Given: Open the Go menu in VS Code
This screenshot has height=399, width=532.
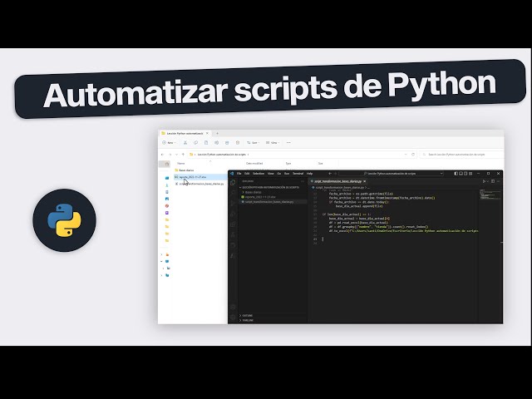Looking at the screenshot, I should point(279,174).
